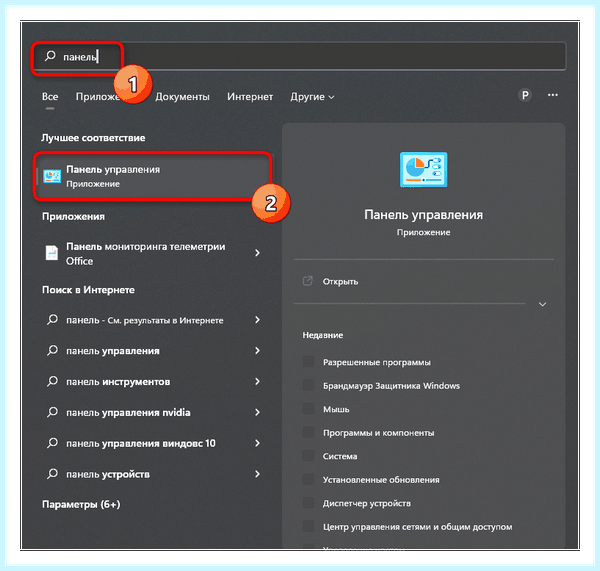Click icon next to 'Центр управления сетями'
This screenshot has width=600, height=571.
coord(308,526)
